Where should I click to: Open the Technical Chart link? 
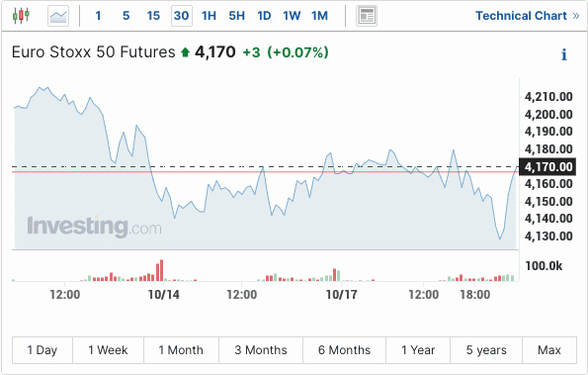[521, 16]
